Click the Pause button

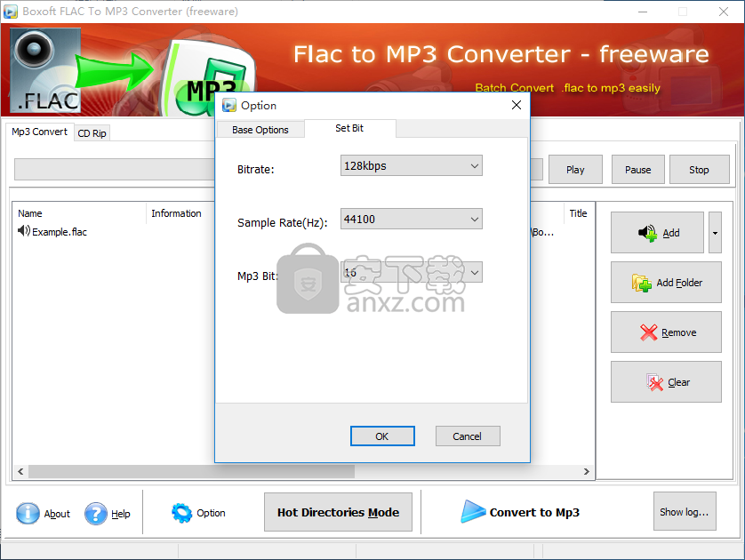click(x=637, y=170)
